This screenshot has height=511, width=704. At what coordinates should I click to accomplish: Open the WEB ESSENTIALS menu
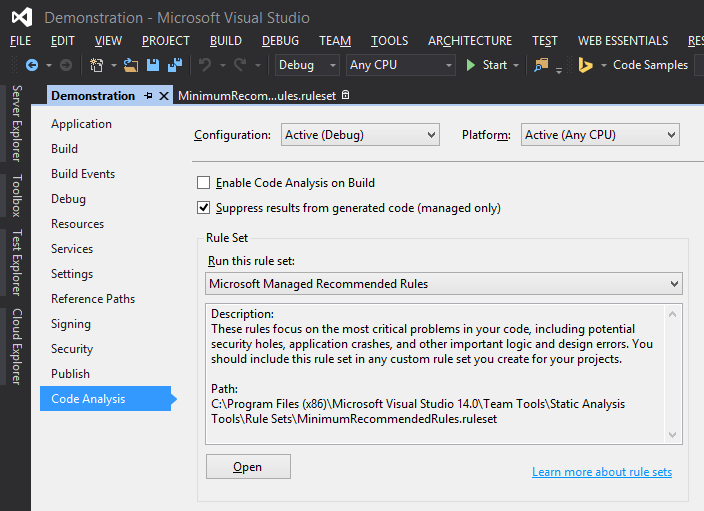click(x=623, y=41)
